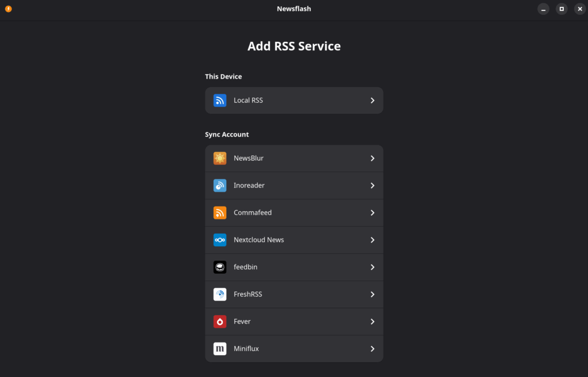This screenshot has width=588, height=377.
Task: Select the Commafeed label
Action: pos(253,212)
